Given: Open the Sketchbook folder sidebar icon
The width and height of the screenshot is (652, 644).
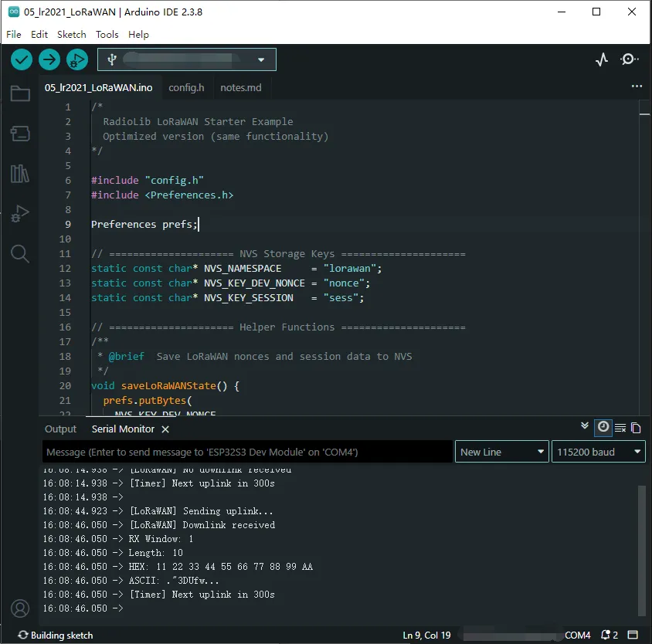Looking at the screenshot, I should tap(20, 94).
